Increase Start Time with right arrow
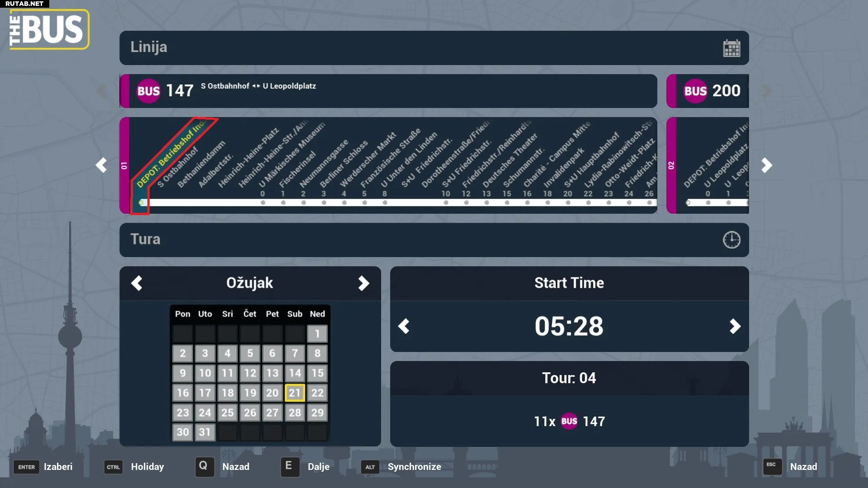 (735, 326)
